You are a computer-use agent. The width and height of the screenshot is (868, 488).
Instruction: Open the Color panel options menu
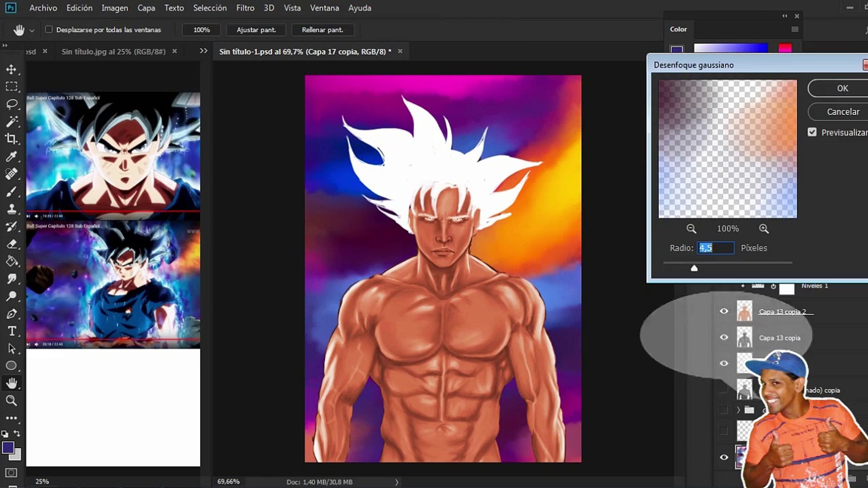pyautogui.click(x=795, y=29)
